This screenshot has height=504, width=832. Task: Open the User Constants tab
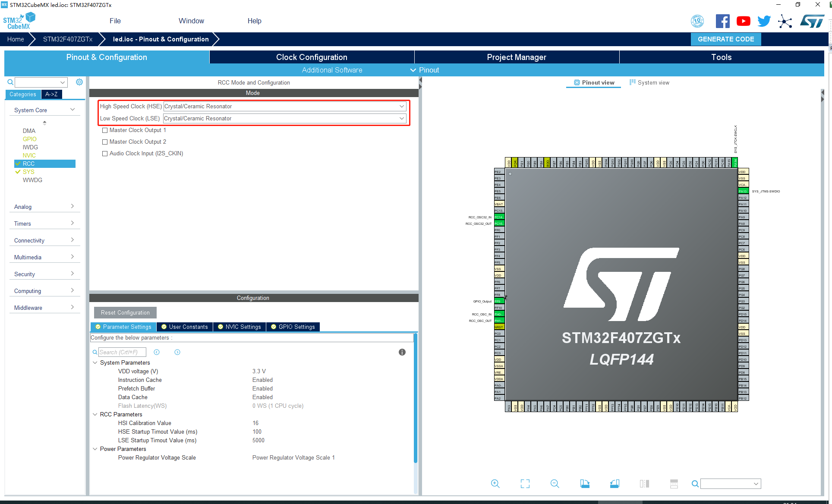pyautogui.click(x=185, y=327)
